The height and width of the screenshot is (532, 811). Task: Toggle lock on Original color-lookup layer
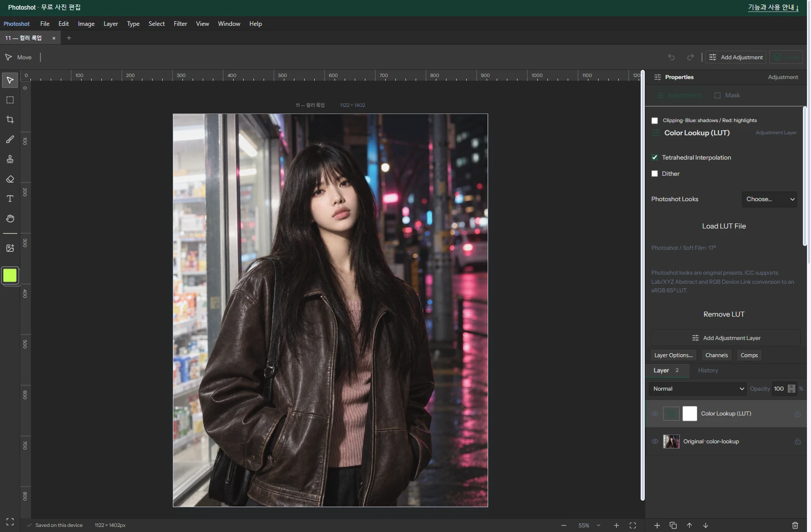pyautogui.click(x=797, y=441)
